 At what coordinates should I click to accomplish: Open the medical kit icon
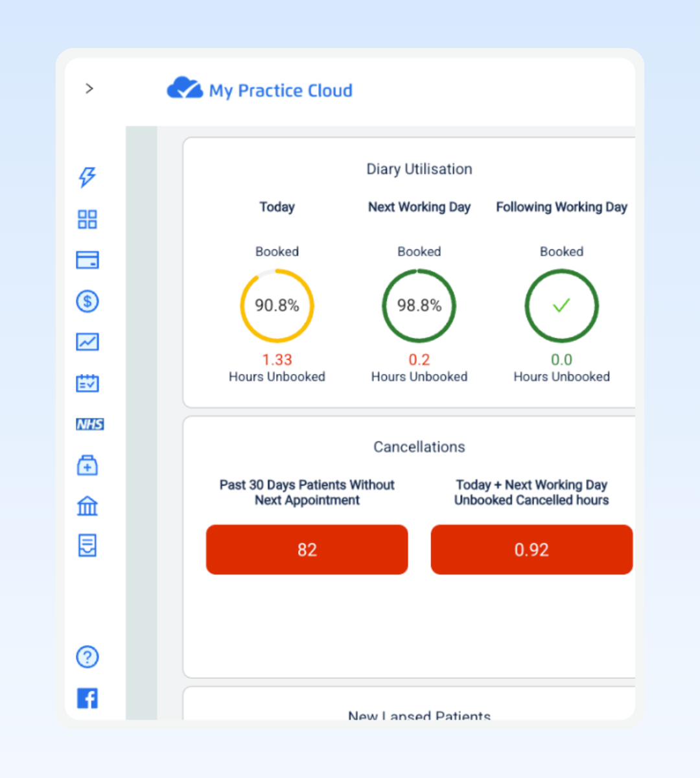tap(87, 465)
